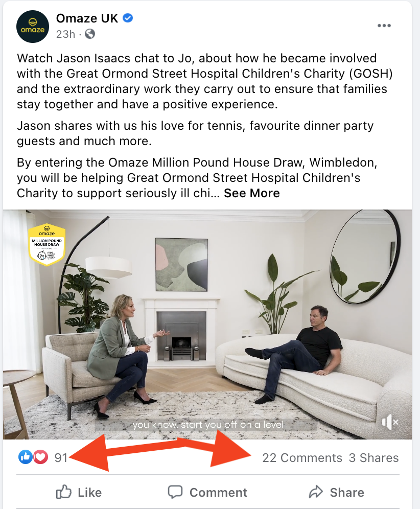Click the Comment button
Image resolution: width=420 pixels, height=509 pixels.
[207, 492]
